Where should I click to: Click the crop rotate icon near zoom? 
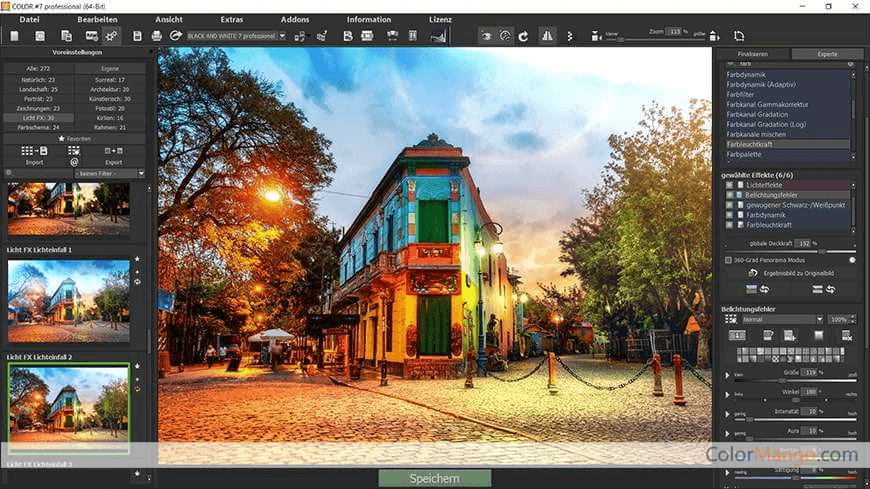coord(739,36)
